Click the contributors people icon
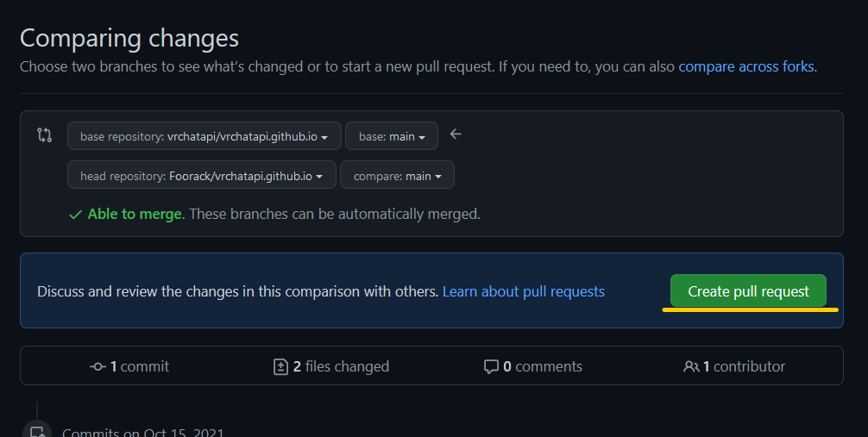The height and width of the screenshot is (437, 868). 690,366
